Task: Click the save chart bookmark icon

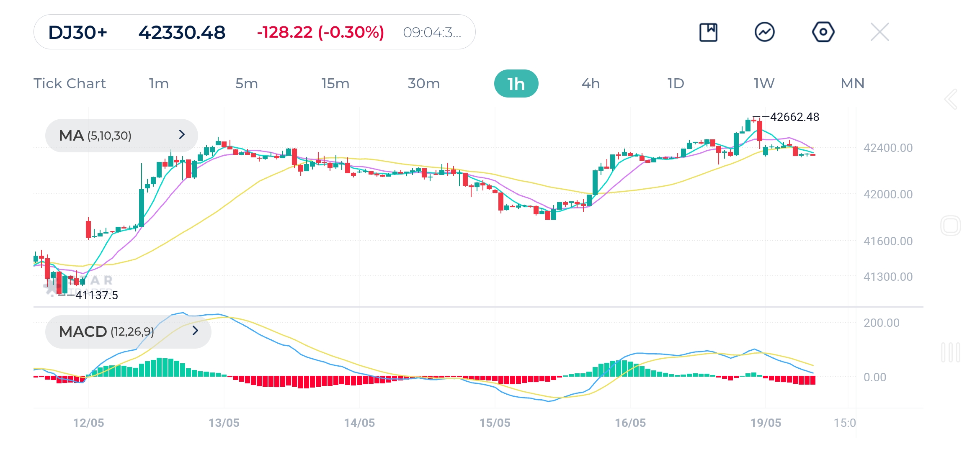Action: coord(708,32)
